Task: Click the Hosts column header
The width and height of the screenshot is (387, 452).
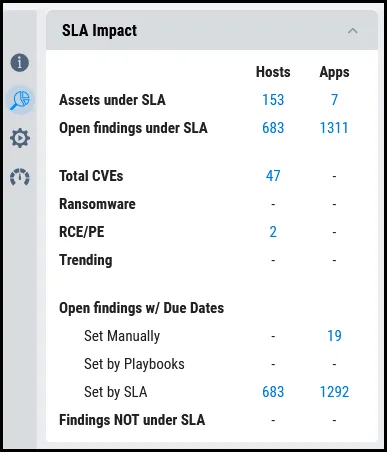Action: coord(273,72)
